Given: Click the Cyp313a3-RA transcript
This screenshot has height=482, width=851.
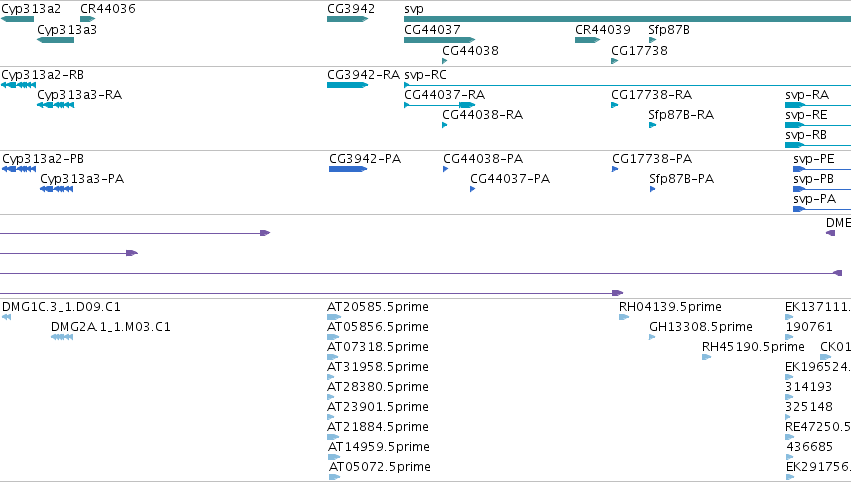Looking at the screenshot, I should click(55, 105).
